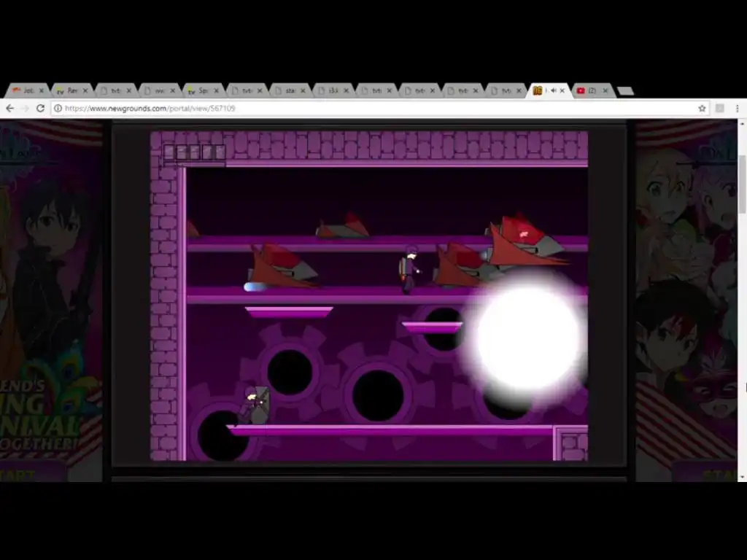
Task: Open a new browser tab
Action: click(625, 91)
